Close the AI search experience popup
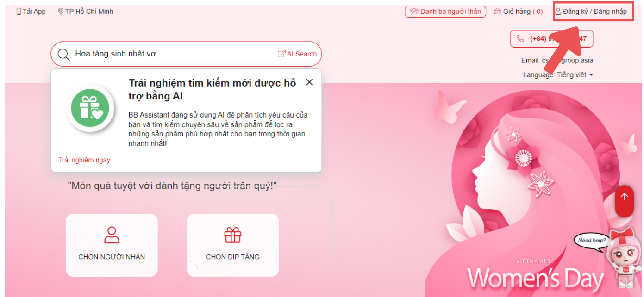 click(x=309, y=82)
